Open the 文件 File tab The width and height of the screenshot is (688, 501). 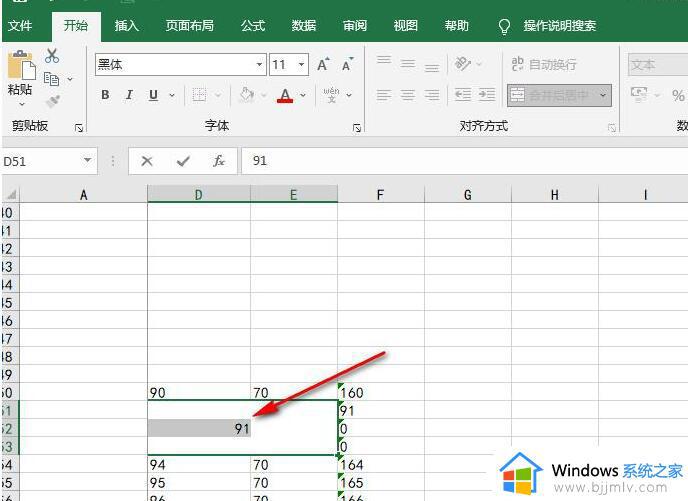(x=20, y=25)
